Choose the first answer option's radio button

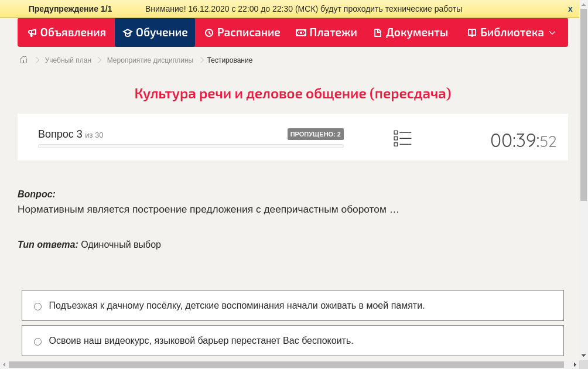(x=37, y=306)
